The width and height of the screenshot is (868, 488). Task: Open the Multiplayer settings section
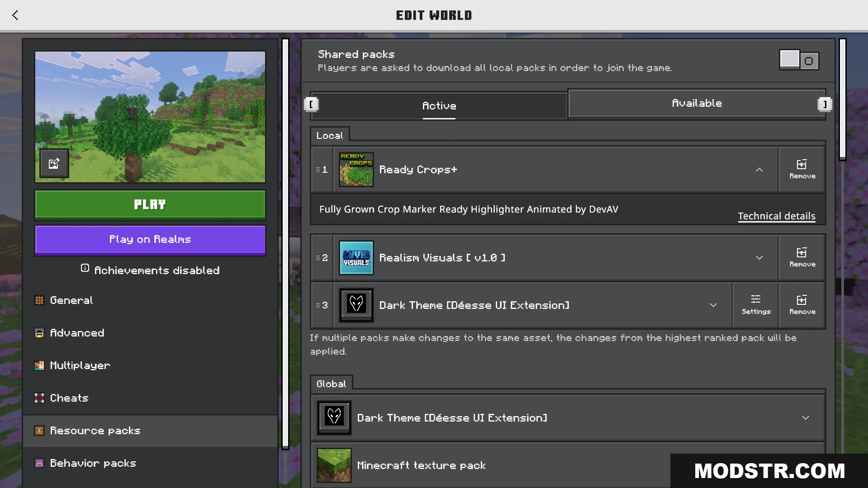[150, 365]
